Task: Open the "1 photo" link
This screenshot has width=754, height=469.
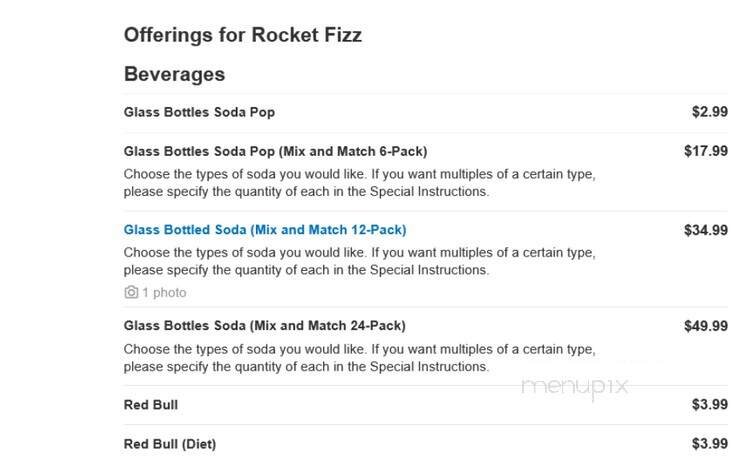Action: [163, 293]
